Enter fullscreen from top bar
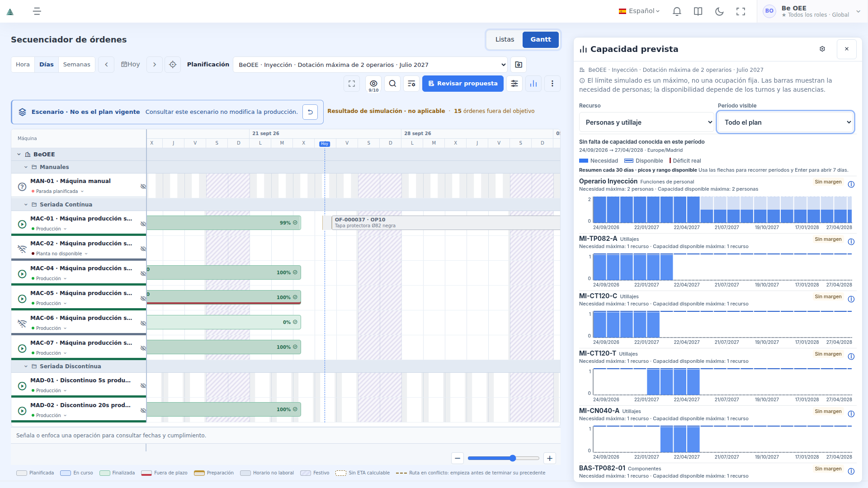Image resolution: width=868 pixels, height=488 pixels. pyautogui.click(x=741, y=11)
